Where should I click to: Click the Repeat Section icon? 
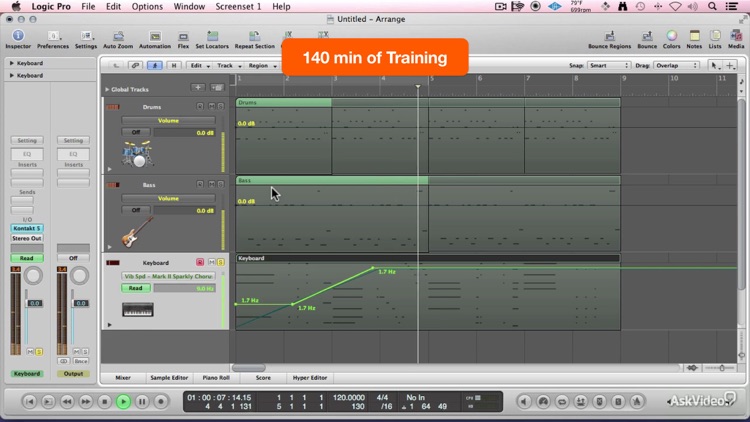pos(254,39)
